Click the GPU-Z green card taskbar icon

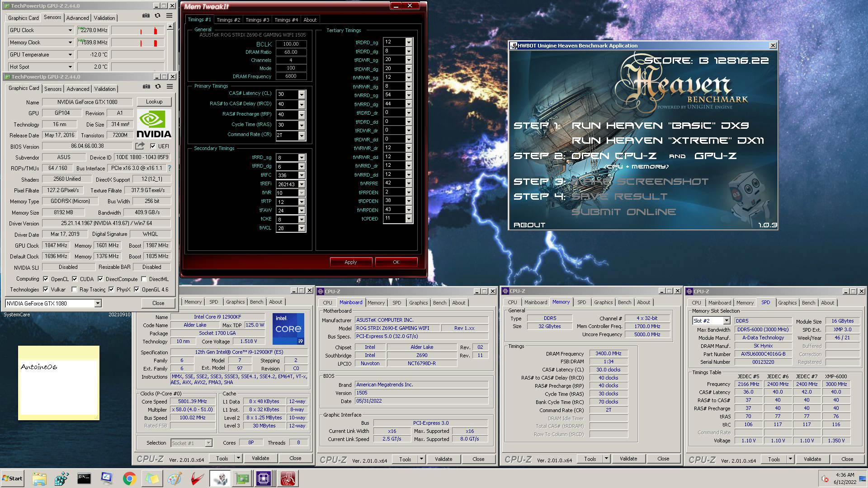click(x=242, y=479)
